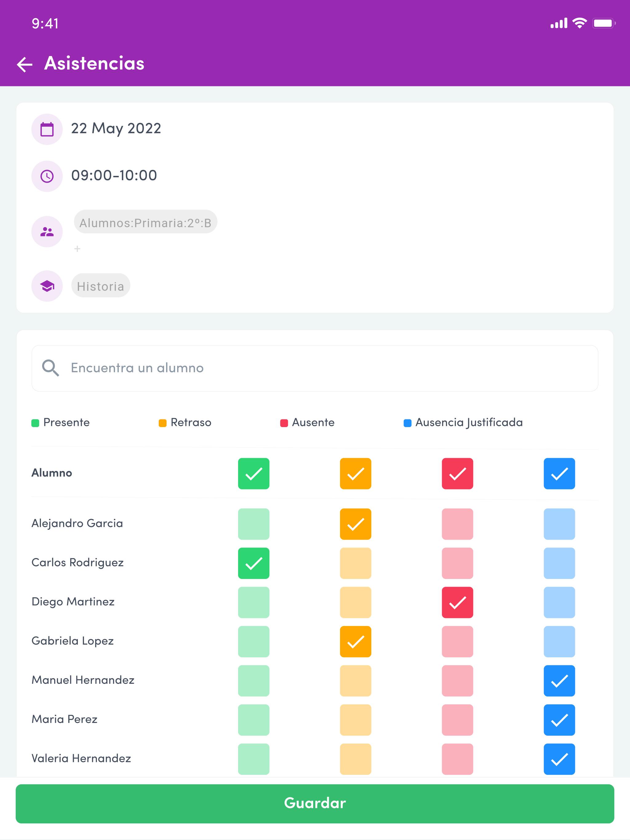The width and height of the screenshot is (630, 840).
Task: Mark all Ausencia Justificada with the blue header checkbox
Action: click(559, 473)
